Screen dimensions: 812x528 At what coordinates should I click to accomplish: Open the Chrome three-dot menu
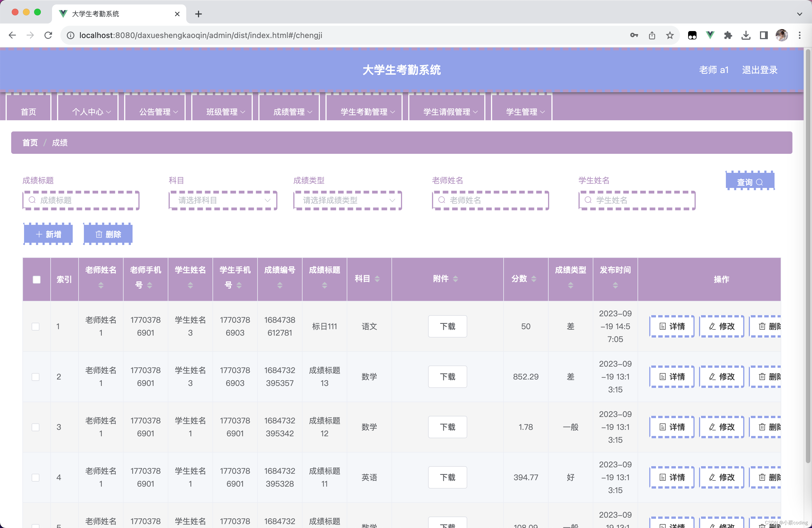coord(799,35)
